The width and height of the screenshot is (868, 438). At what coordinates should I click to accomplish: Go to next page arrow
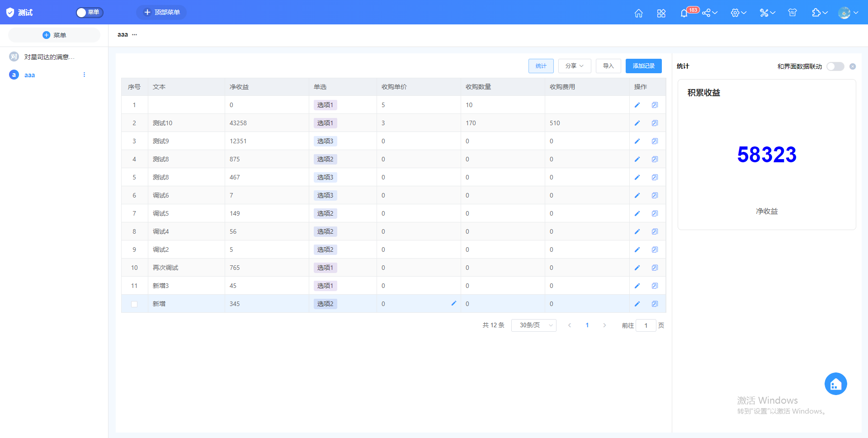(604, 325)
